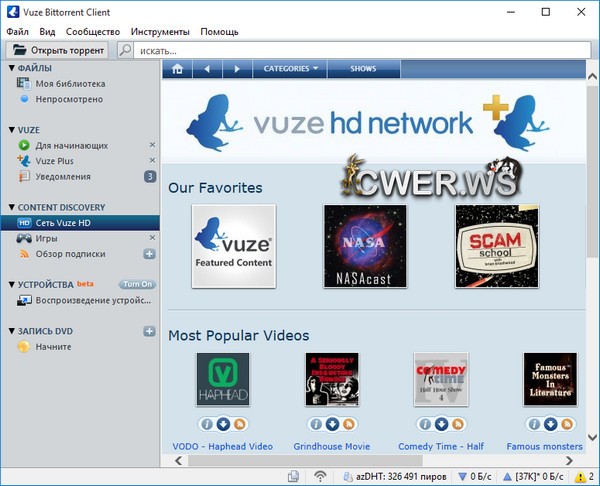
Task: Click the info icon under Comedy Time
Action: click(x=424, y=424)
